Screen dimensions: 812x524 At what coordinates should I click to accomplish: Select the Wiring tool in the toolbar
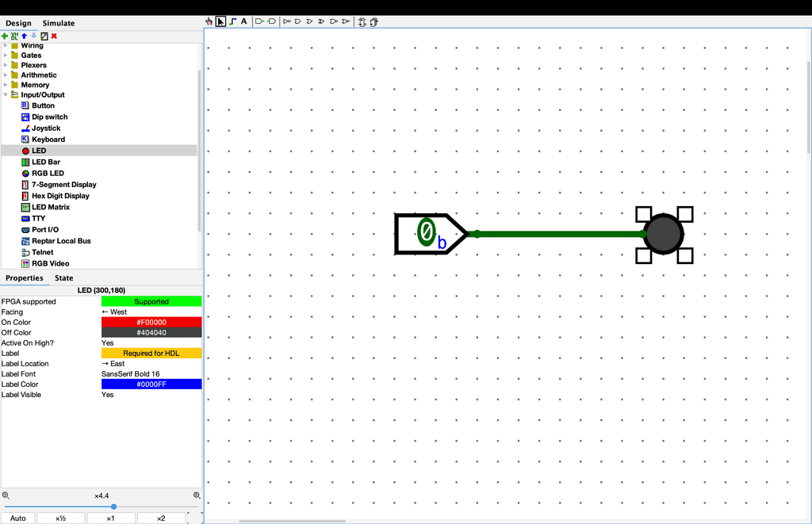point(232,21)
